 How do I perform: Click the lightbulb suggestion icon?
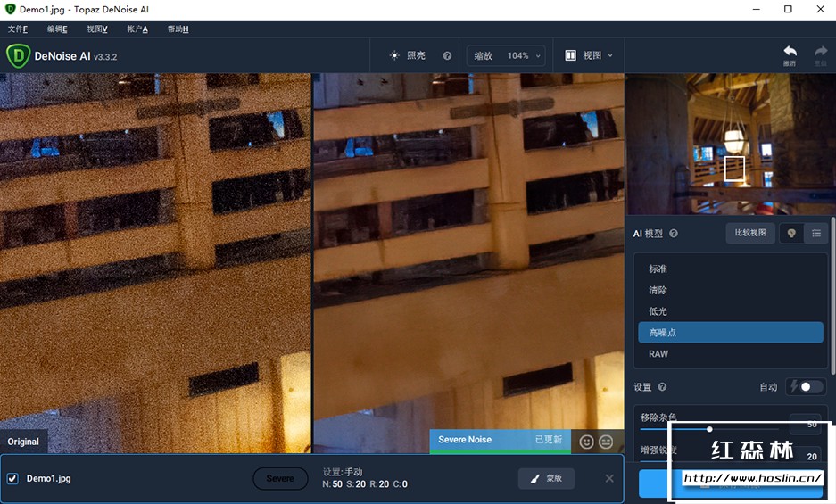click(x=791, y=233)
